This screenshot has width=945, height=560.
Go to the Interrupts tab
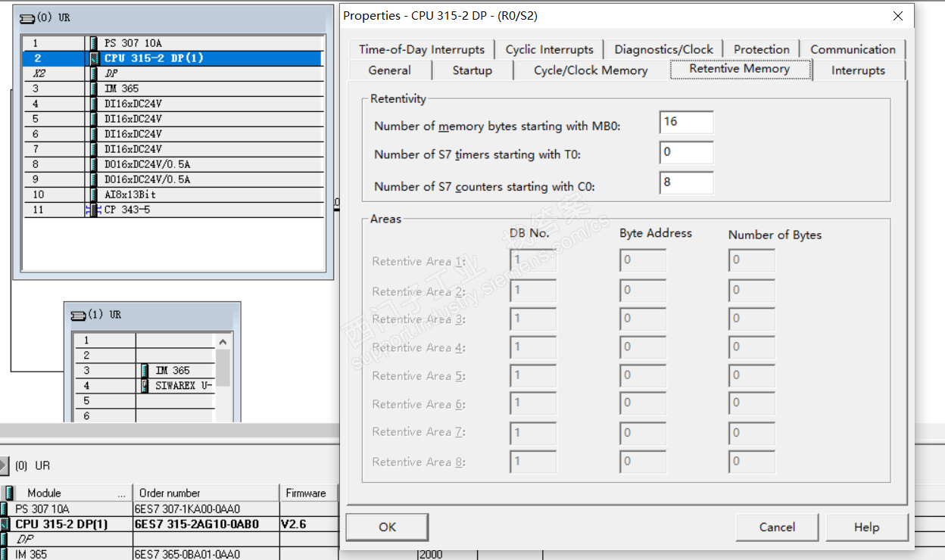click(x=858, y=70)
